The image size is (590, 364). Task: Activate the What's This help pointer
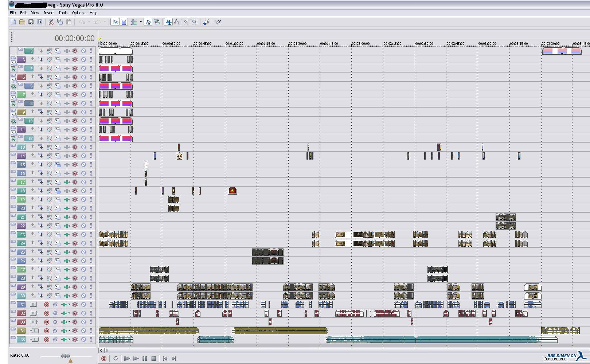(218, 22)
